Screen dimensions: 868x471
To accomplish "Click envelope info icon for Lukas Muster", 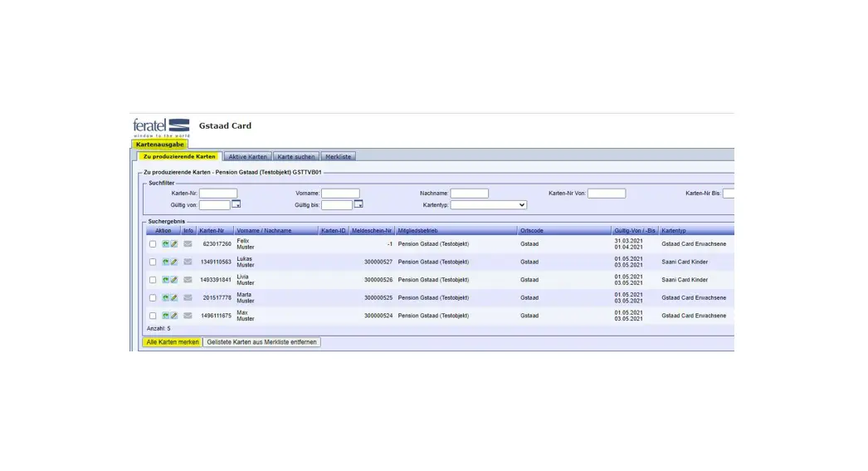I will pyautogui.click(x=188, y=262).
